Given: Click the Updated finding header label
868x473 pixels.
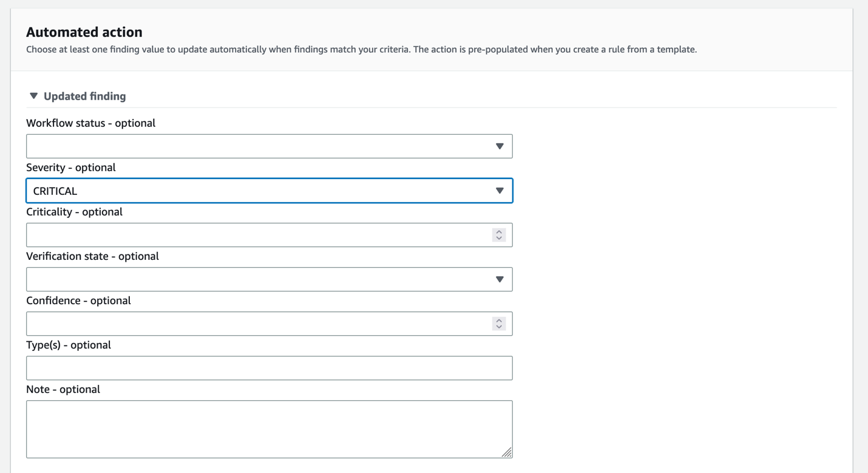Looking at the screenshot, I should pyautogui.click(x=84, y=95).
